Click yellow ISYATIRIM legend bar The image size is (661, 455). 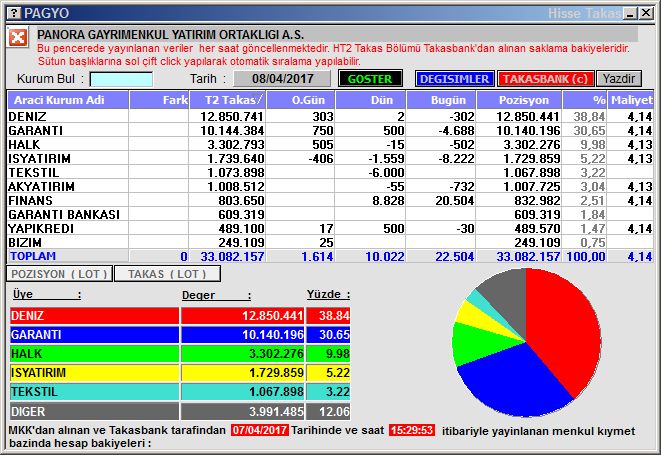coord(94,373)
